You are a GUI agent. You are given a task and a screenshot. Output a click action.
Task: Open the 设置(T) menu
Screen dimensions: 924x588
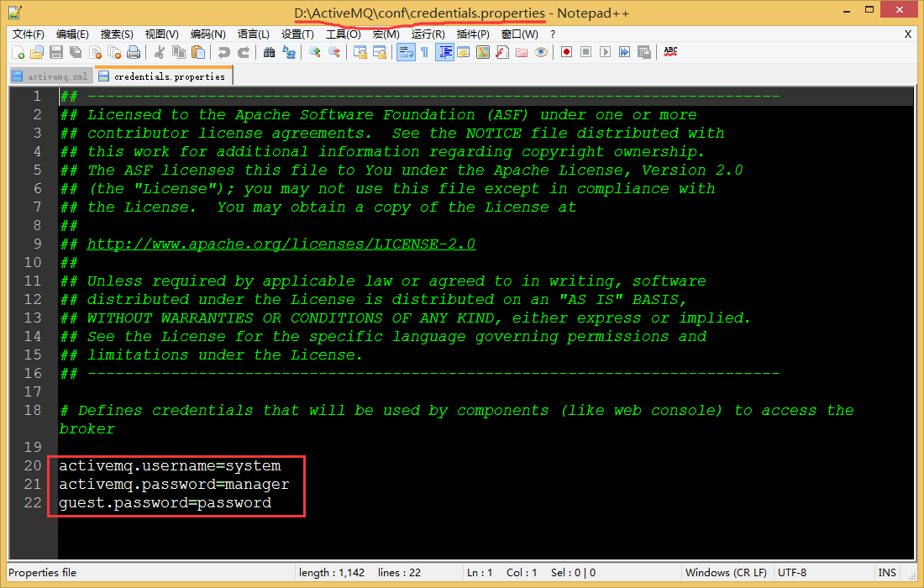[x=297, y=34]
